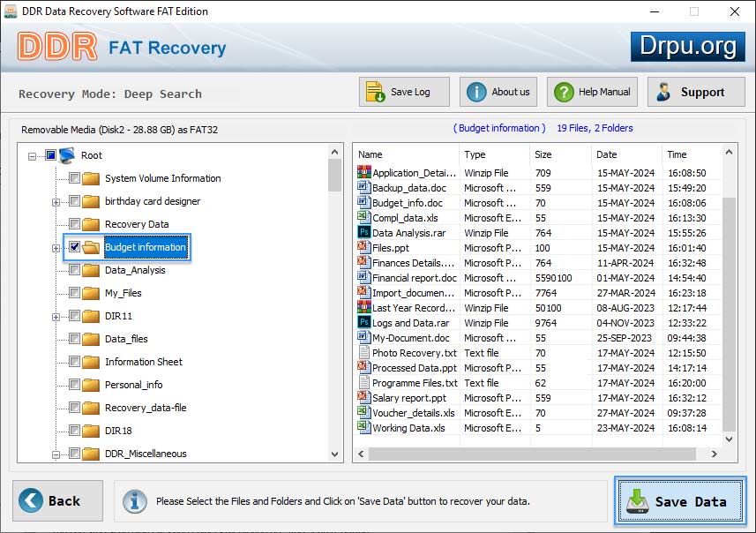Click the Voucher_details.xls Excel icon
Image resolution: width=756 pixels, height=533 pixels.
363,412
